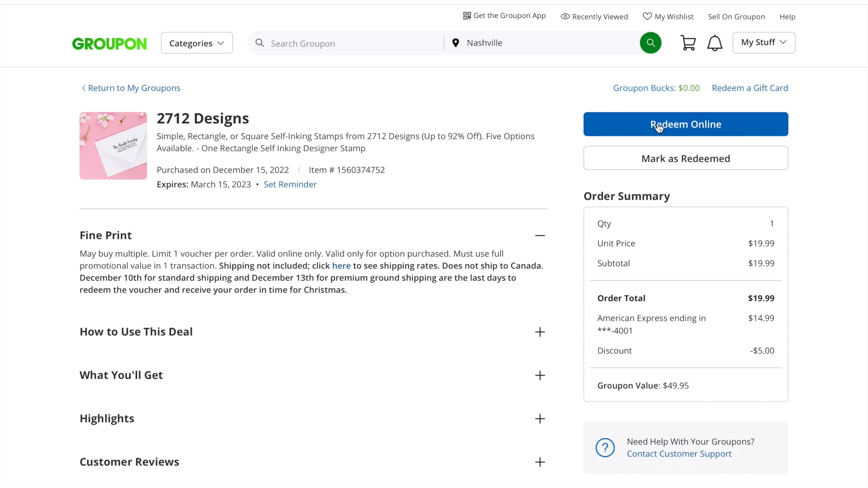The image size is (868, 488).
Task: Expand the Highlights section
Action: click(540, 419)
